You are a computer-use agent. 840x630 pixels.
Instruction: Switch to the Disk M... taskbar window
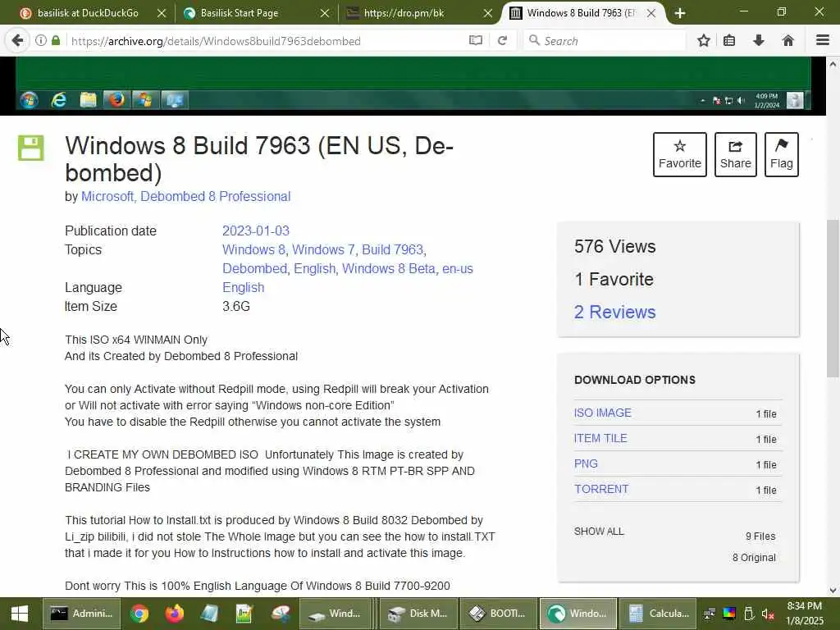click(418, 614)
